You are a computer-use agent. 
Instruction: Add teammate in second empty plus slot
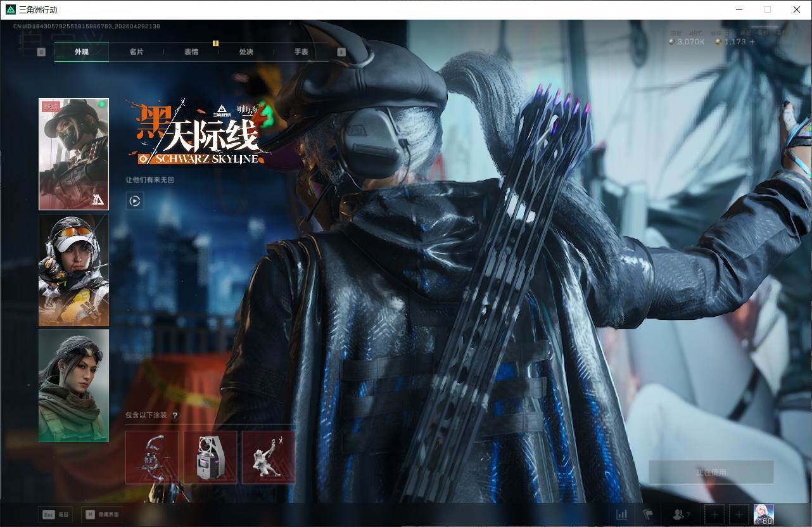(738, 514)
